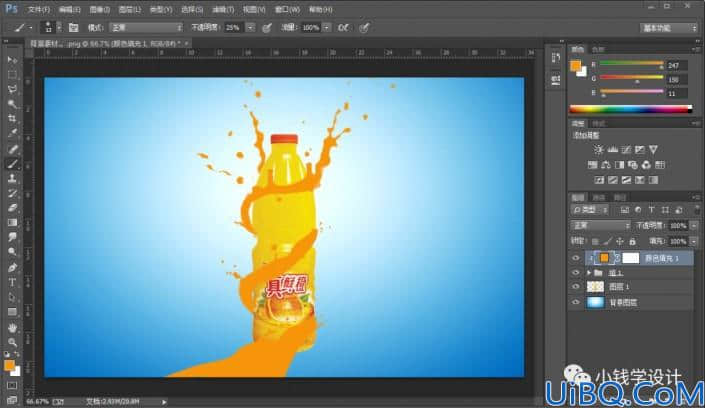
Task: Switch to the 色板 tab
Action: 598,49
